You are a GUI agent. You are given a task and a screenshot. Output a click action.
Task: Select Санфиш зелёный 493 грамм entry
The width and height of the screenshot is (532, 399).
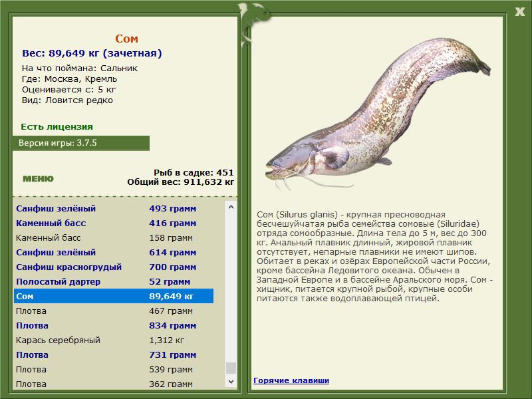(114, 208)
